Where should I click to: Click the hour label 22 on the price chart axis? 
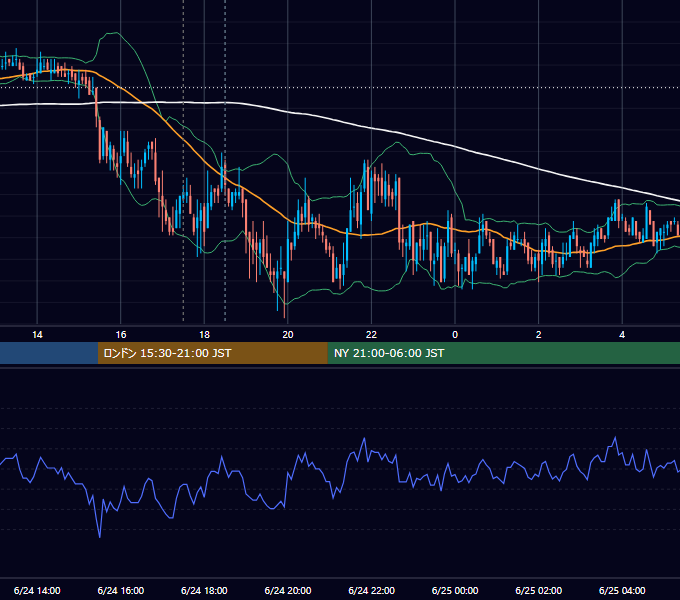371,335
